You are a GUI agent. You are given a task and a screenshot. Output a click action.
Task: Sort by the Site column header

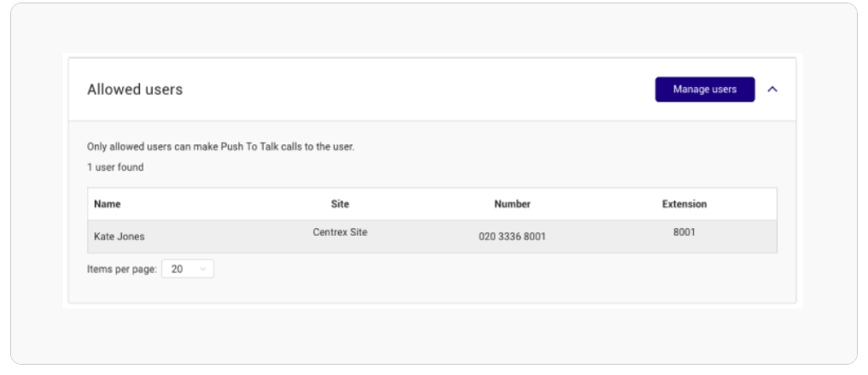coord(340,204)
